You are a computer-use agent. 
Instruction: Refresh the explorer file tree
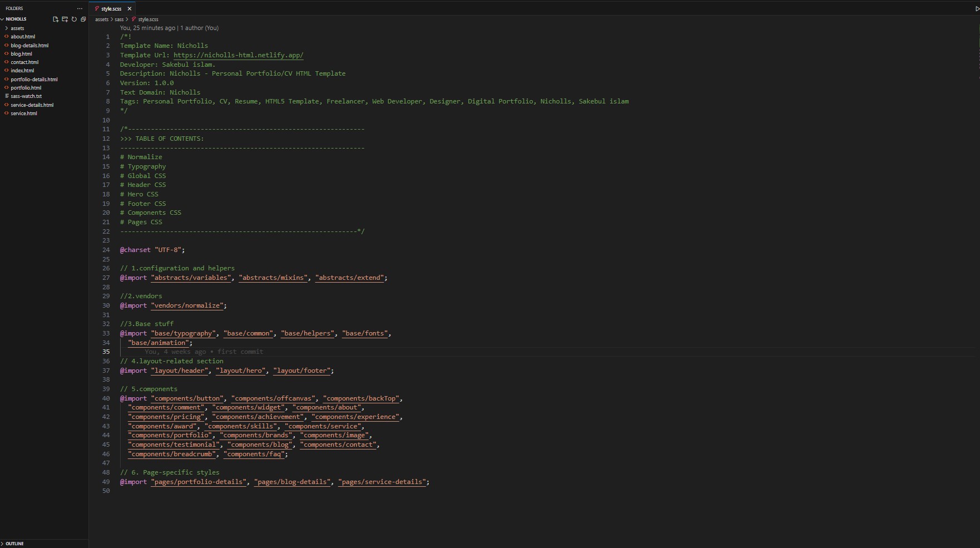(74, 19)
